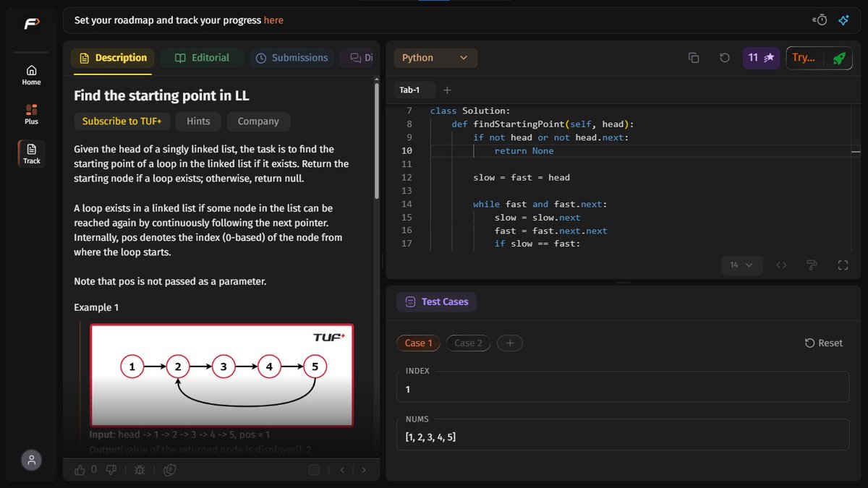
Task: Switch to the Submissions tab
Action: (x=292, y=58)
